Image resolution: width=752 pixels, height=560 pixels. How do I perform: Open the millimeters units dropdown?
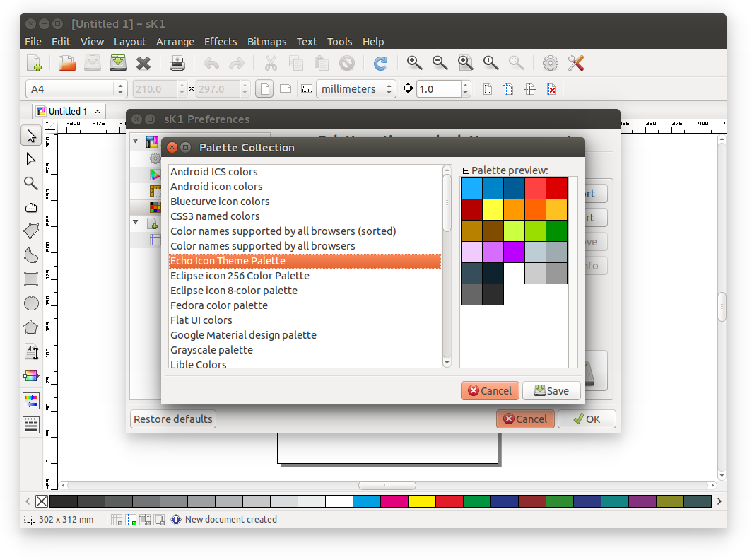356,89
